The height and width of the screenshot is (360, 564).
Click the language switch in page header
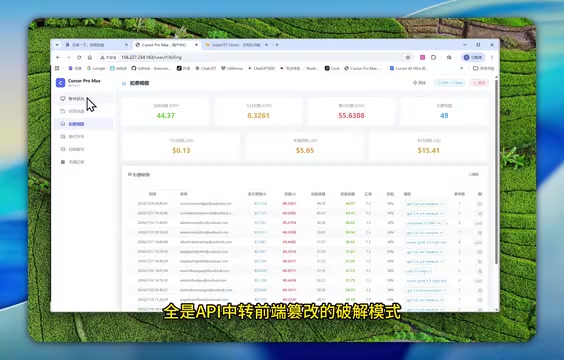pyautogui.click(x=419, y=83)
